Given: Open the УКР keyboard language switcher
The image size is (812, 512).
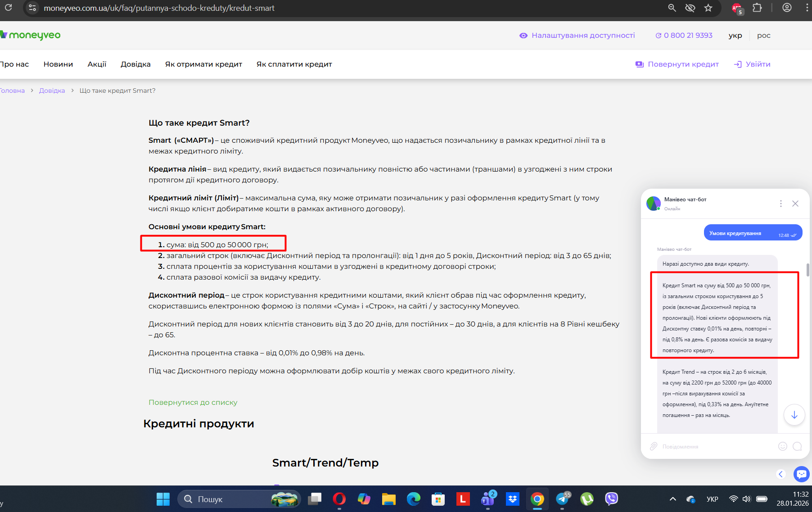Looking at the screenshot, I should pos(712,499).
